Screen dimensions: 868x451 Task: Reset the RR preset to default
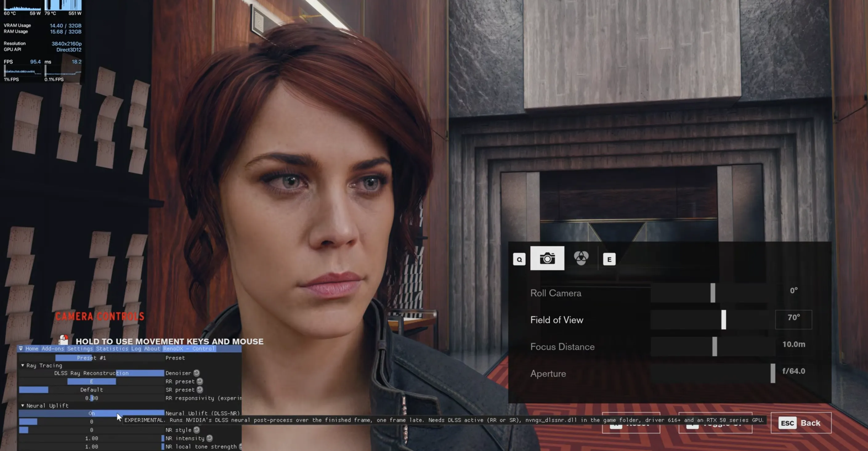(x=200, y=381)
